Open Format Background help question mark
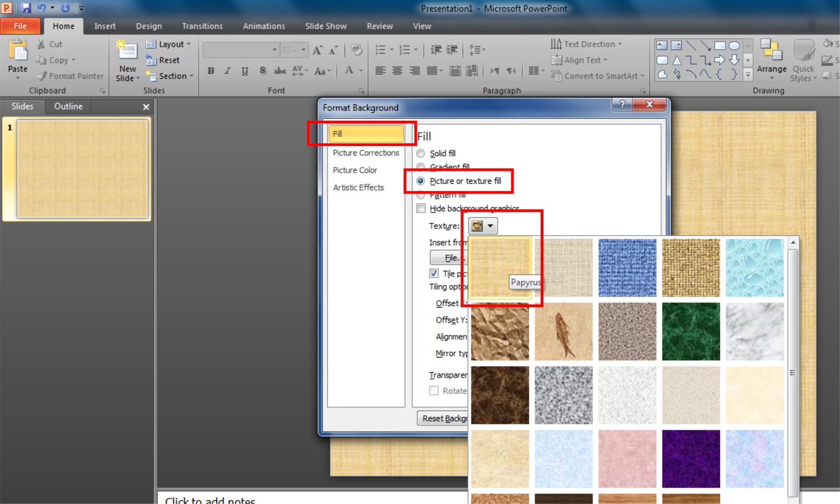The image size is (840, 504). [622, 104]
